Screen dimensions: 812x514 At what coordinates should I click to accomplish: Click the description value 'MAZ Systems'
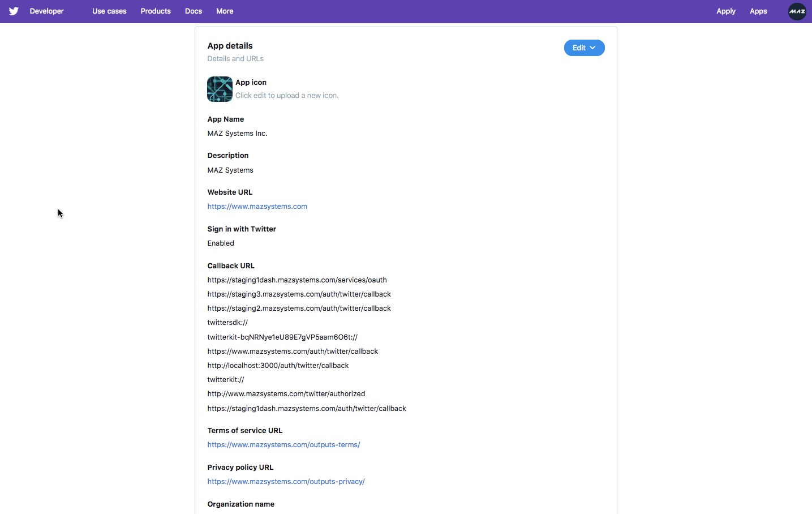point(230,170)
